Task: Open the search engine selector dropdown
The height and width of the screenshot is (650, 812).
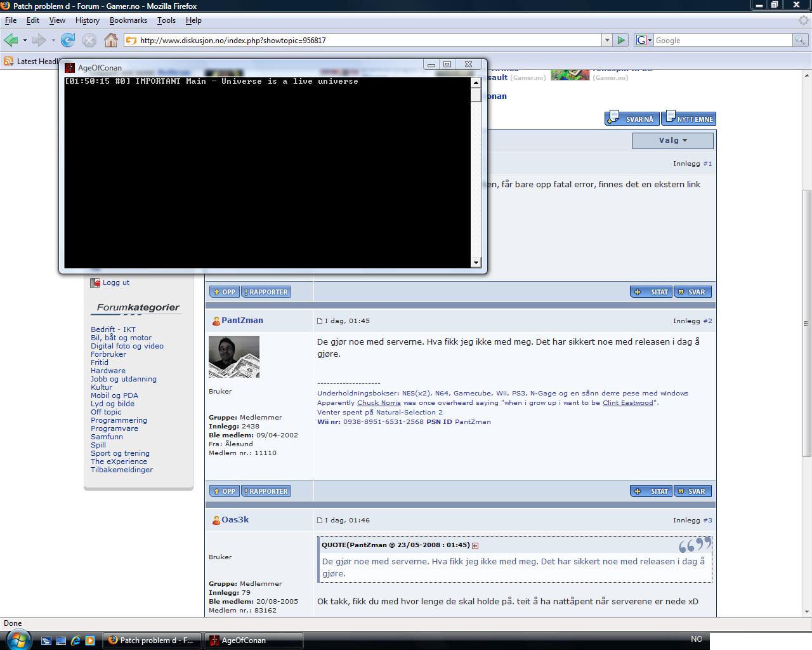Action: (644, 40)
